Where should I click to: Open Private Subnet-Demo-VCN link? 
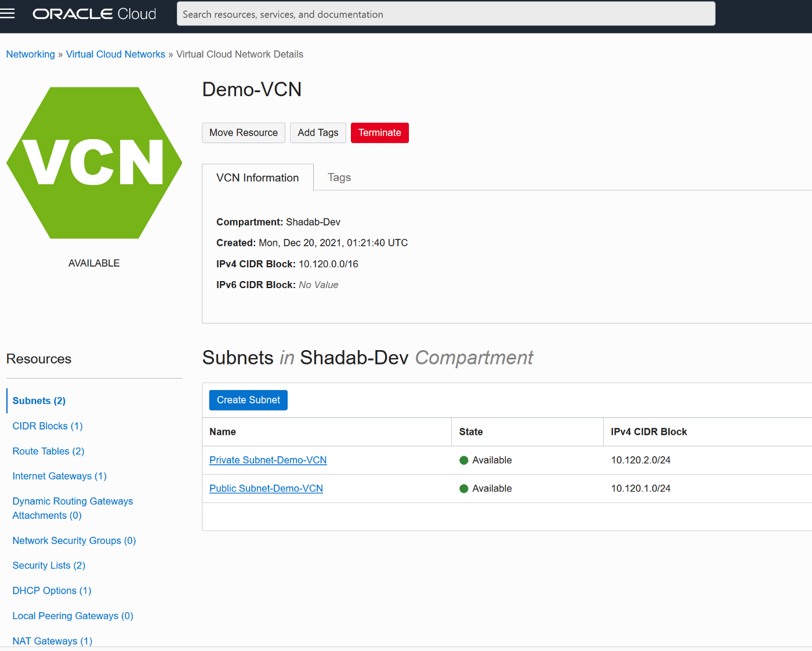[268, 460]
